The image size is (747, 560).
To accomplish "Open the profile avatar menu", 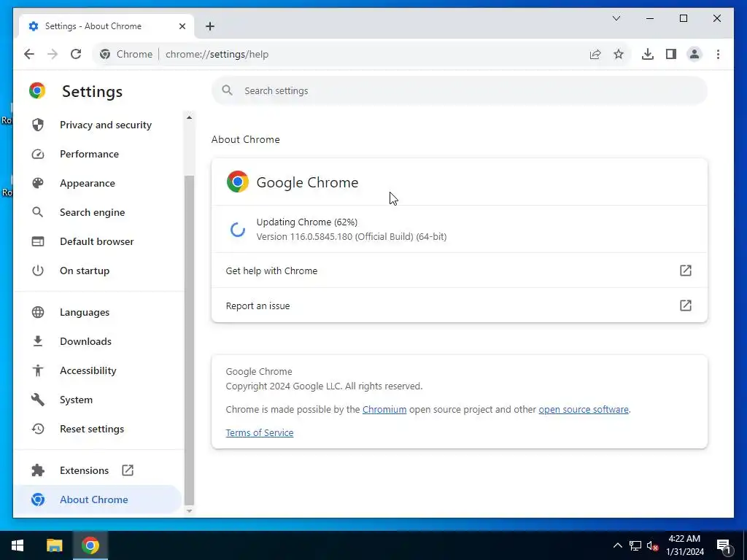I will (x=694, y=54).
